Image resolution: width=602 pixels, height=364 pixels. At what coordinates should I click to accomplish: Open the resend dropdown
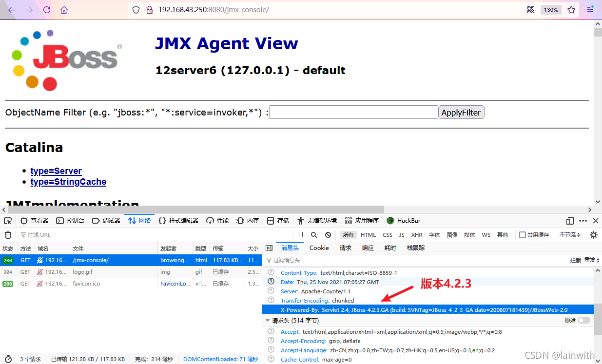[592, 260]
